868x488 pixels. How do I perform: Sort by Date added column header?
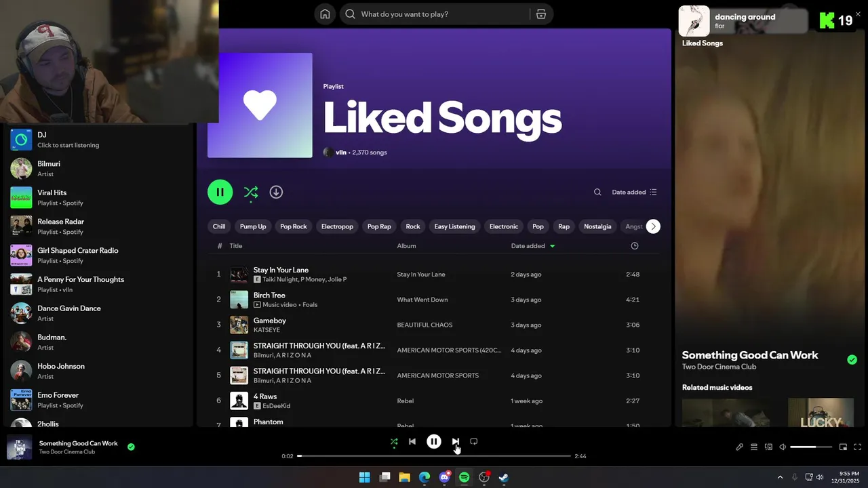pos(533,246)
